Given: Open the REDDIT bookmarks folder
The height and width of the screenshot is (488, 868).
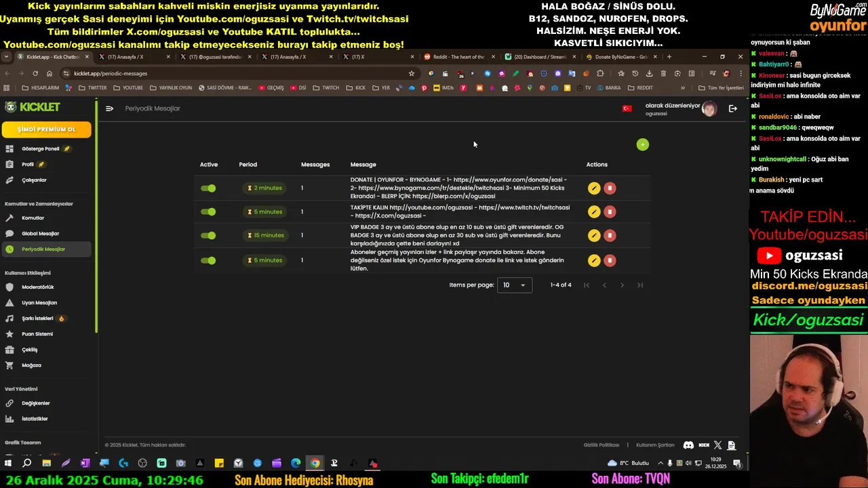Looking at the screenshot, I should coord(640,88).
